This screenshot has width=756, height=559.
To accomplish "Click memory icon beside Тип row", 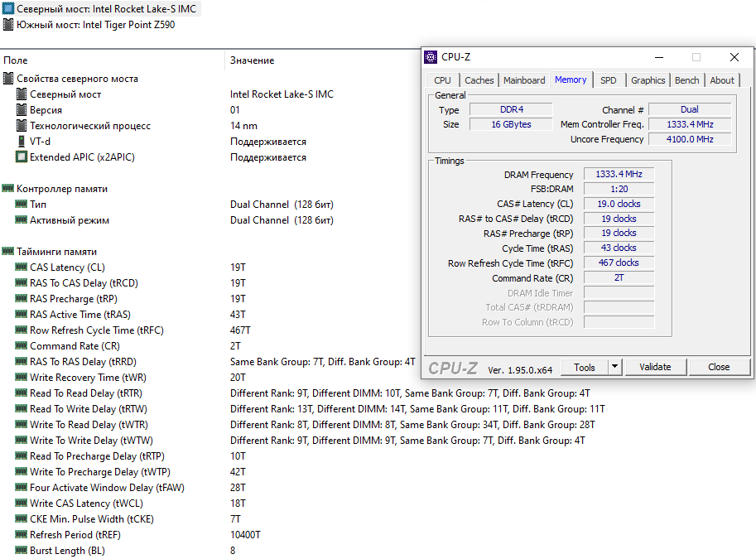I will 22,204.
